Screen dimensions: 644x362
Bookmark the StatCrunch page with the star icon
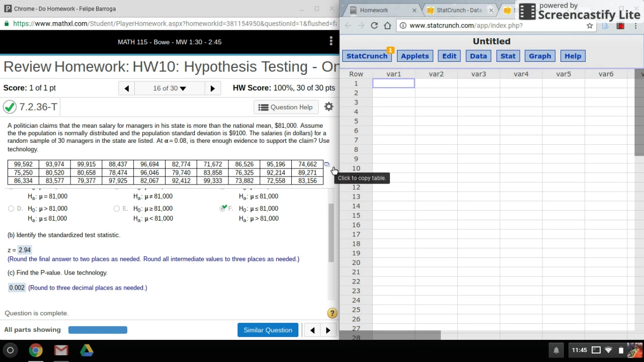(590, 26)
